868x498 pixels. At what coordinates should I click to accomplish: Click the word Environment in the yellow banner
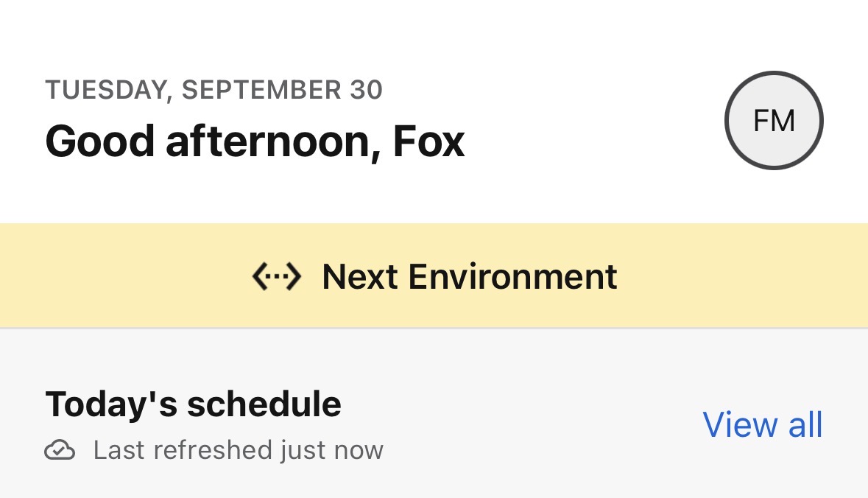[x=512, y=277]
